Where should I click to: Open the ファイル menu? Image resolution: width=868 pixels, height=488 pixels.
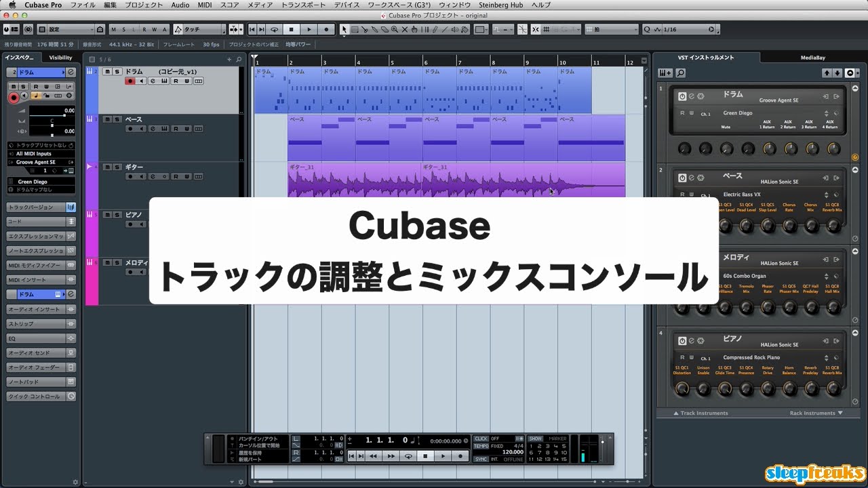(x=83, y=5)
